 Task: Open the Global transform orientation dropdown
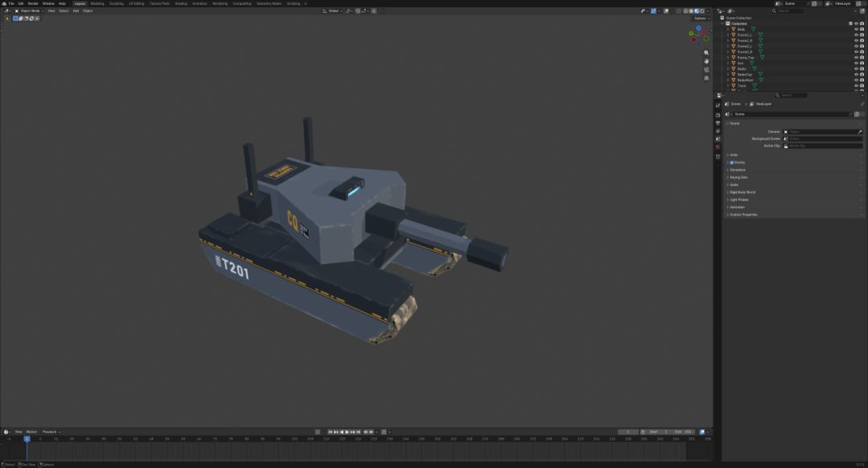(x=332, y=10)
